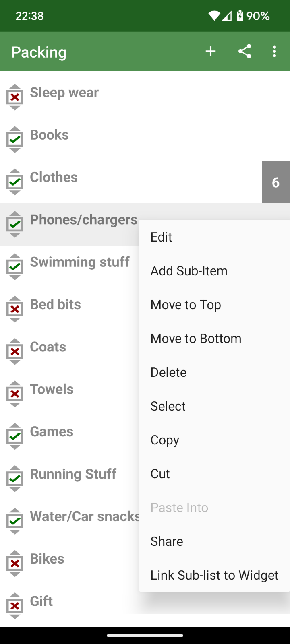
Task: Check the Bikes item checkbox
Action: (15, 563)
